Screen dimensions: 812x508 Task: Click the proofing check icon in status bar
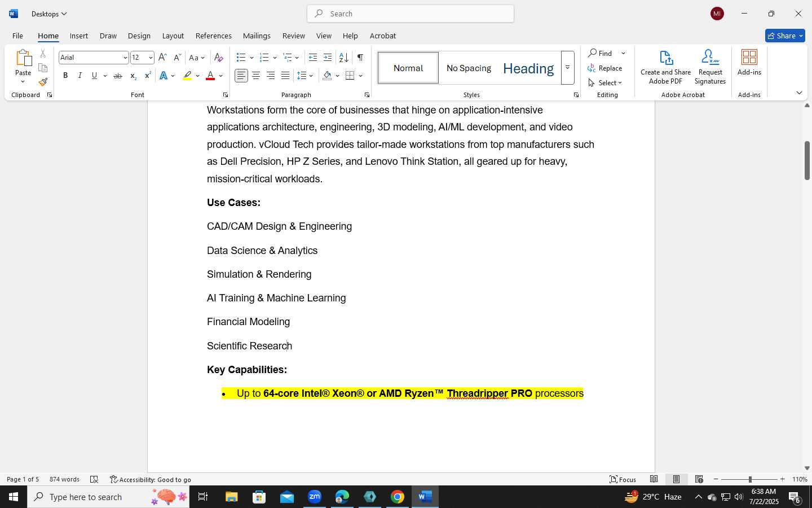click(x=94, y=479)
